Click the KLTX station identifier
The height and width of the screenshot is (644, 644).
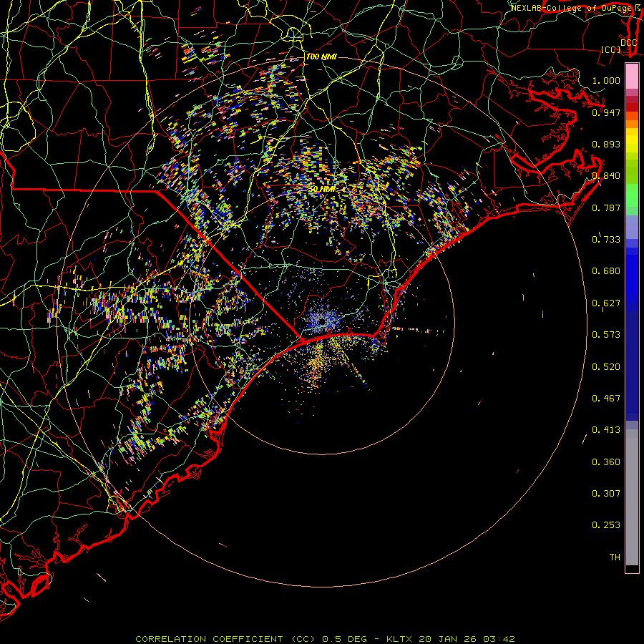click(400, 639)
